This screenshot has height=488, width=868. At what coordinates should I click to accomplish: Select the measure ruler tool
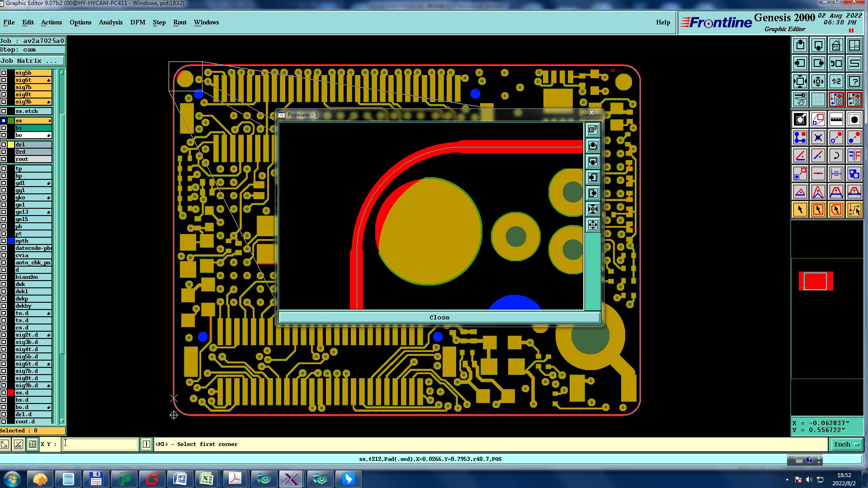(836, 120)
